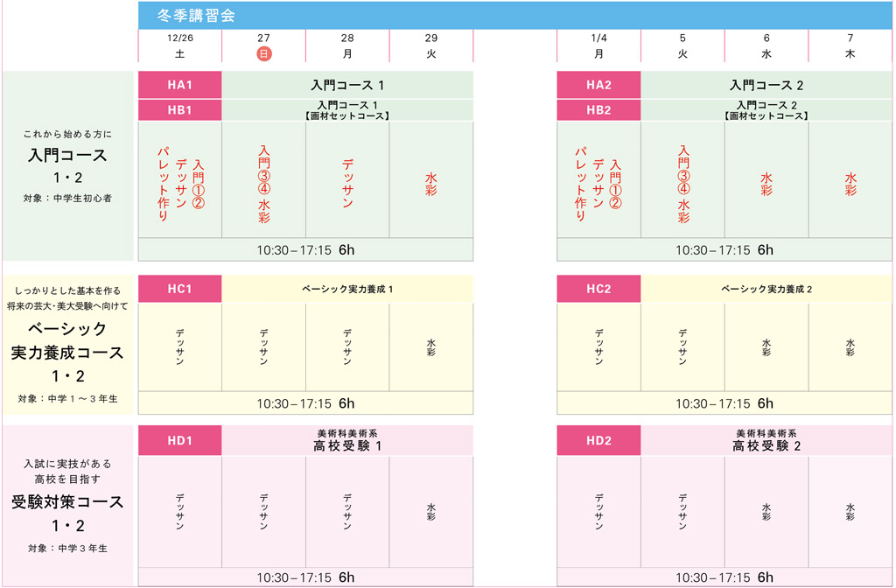Screen dimensions: 896x588
Task: Click the 冬季講習会 header title
Action: (196, 16)
